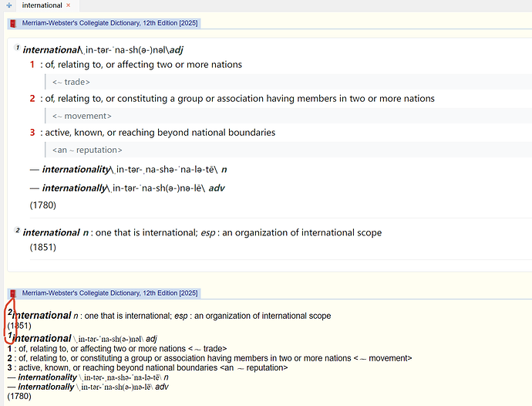Screen dimensions: 532x406
Task: Click the (1780) date in the top entry
Action: (x=42, y=205)
